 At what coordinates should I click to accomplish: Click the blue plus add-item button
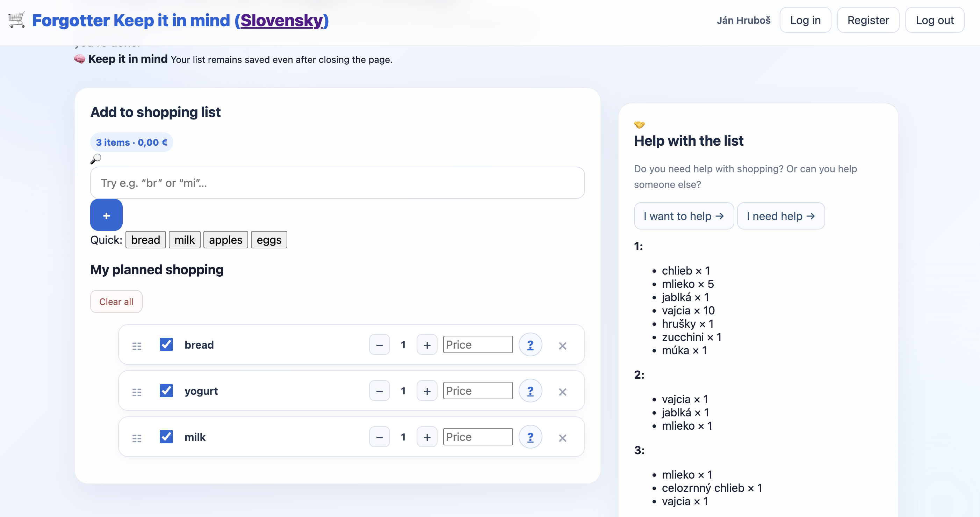[106, 215]
